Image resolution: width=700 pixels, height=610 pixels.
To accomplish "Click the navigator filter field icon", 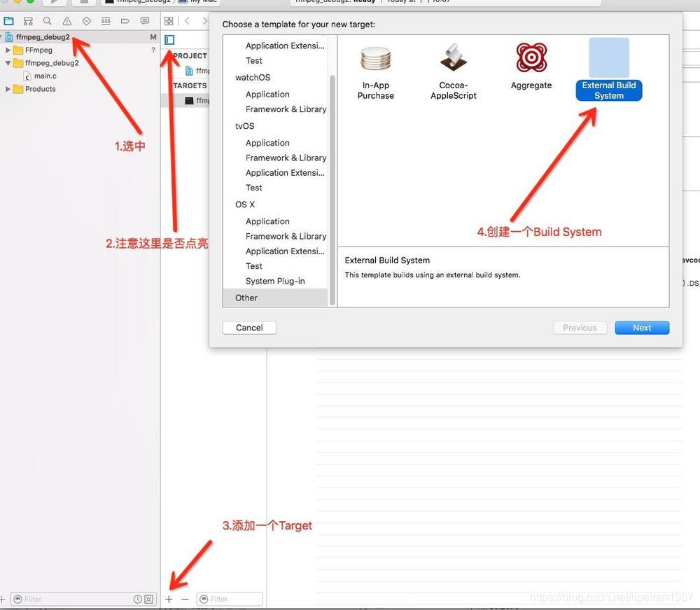I will pyautogui.click(x=18, y=599).
